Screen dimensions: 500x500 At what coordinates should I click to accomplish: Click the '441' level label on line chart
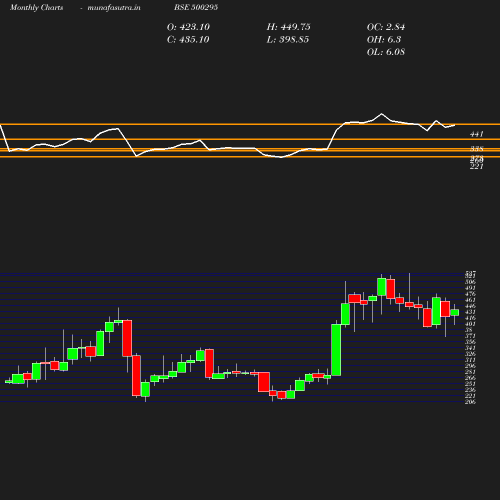[x=476, y=134]
